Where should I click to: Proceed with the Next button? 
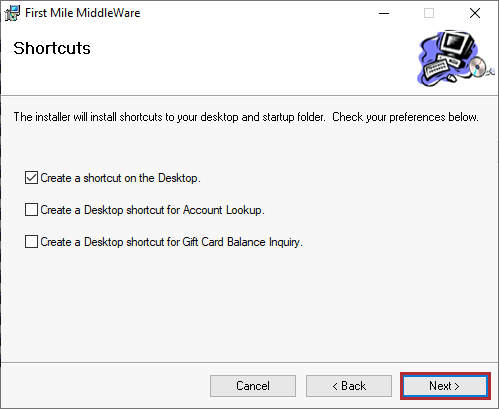click(x=445, y=386)
